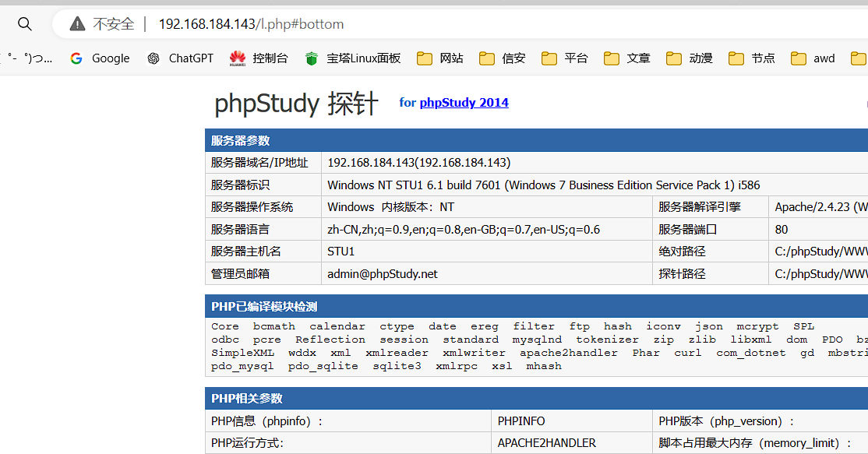The width and height of the screenshot is (868, 454).
Task: Click the 服务器标识 label
Action: tap(240, 185)
